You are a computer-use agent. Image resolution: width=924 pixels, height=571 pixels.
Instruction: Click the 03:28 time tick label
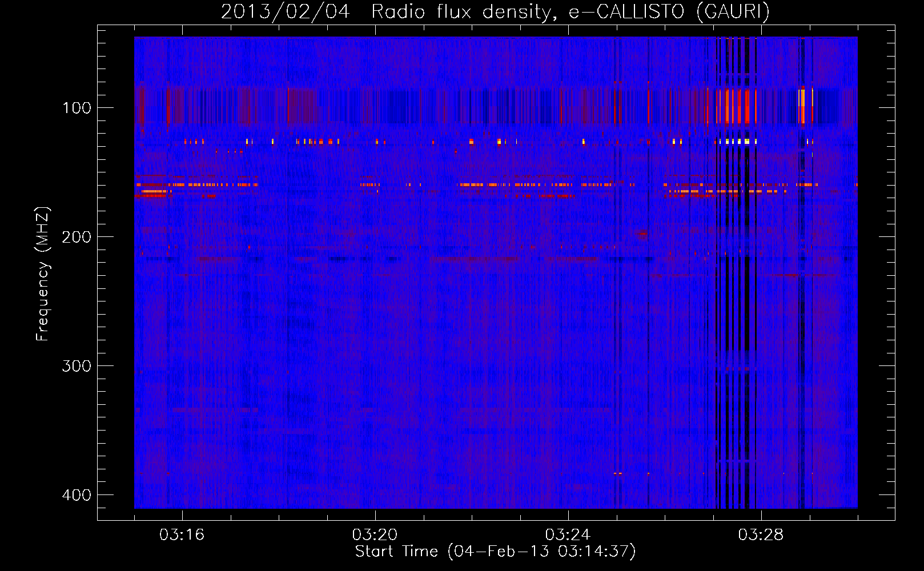tap(761, 535)
